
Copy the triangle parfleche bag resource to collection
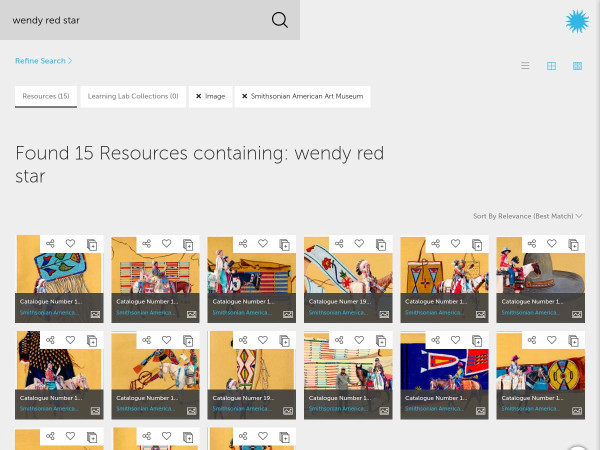click(477, 244)
